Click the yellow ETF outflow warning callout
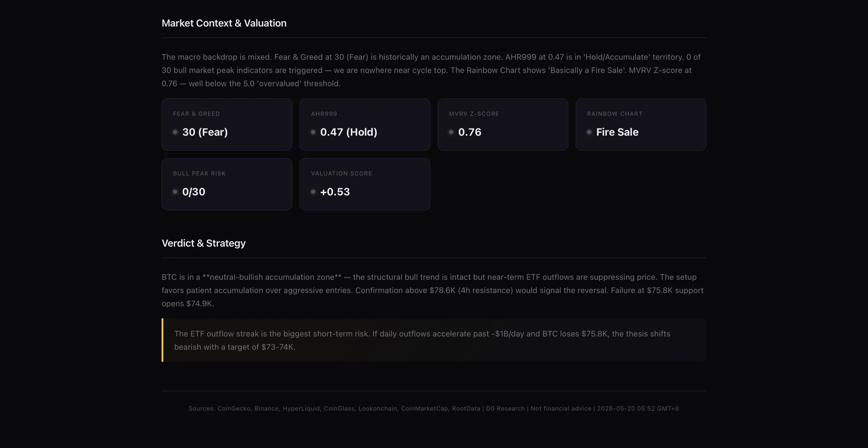The height and width of the screenshot is (448, 868). tap(434, 340)
